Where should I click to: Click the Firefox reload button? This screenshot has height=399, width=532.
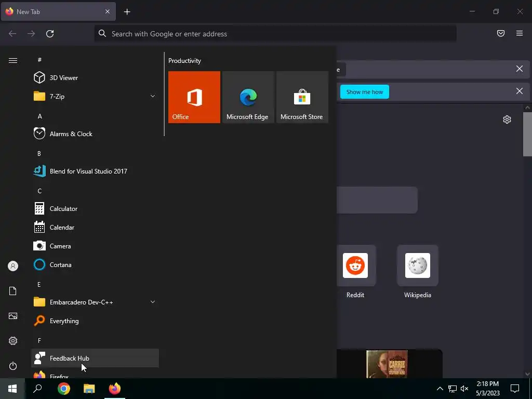[50, 34]
